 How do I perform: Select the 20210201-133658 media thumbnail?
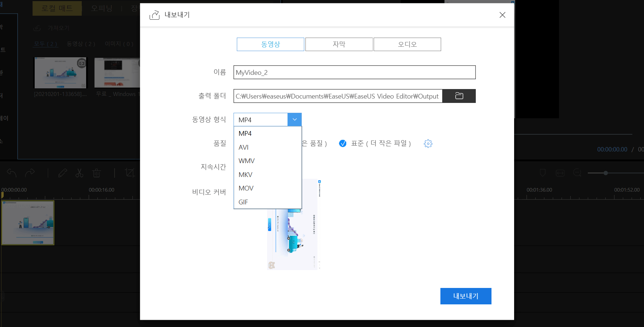coord(61,73)
